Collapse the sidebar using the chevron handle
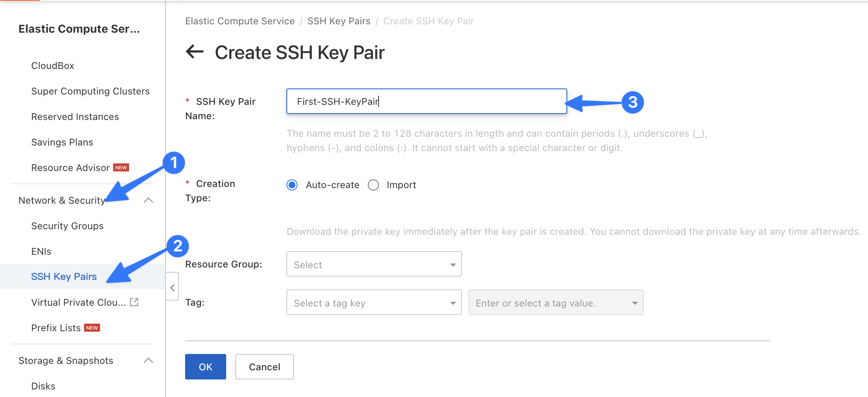 [x=172, y=287]
